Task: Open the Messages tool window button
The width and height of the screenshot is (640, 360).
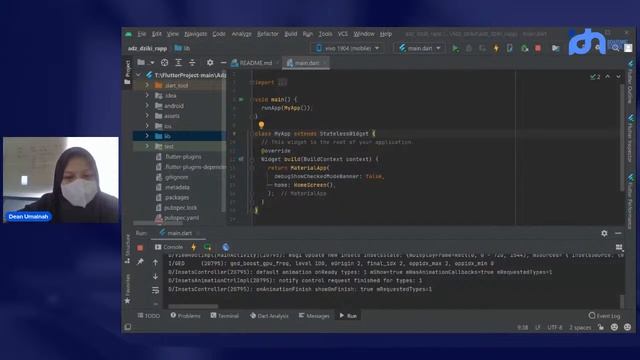Action: point(314,316)
